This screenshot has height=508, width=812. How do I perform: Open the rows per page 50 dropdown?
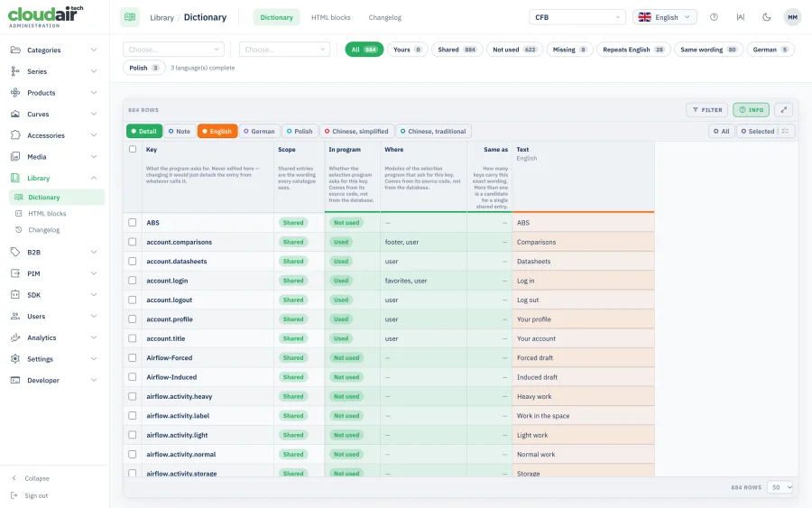click(x=780, y=487)
